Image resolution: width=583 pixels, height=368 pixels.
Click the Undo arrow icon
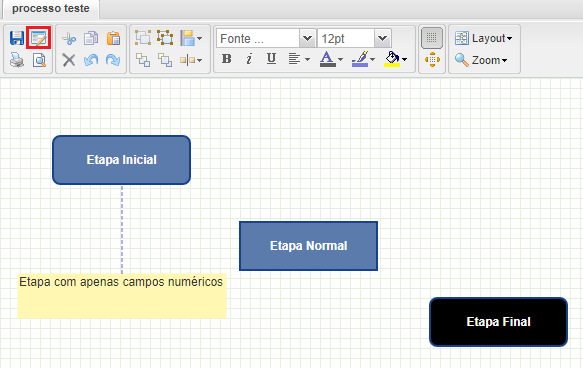(x=91, y=60)
